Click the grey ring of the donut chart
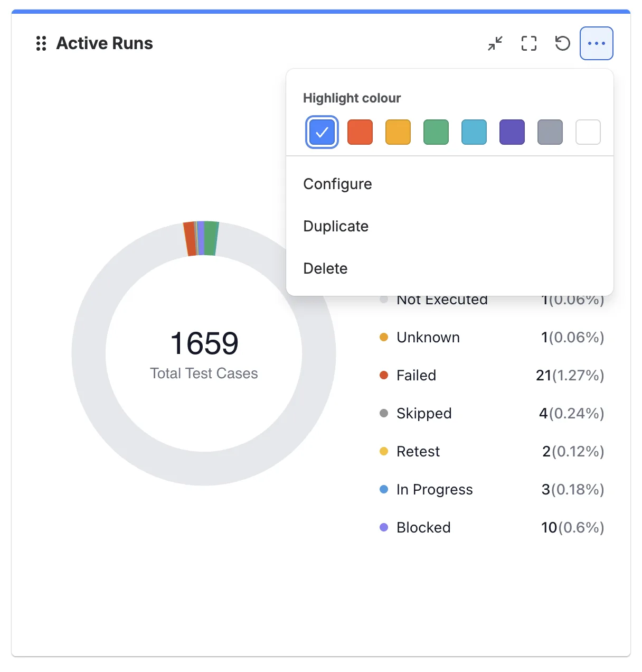Image resolution: width=642 pixels, height=672 pixels. point(204,469)
